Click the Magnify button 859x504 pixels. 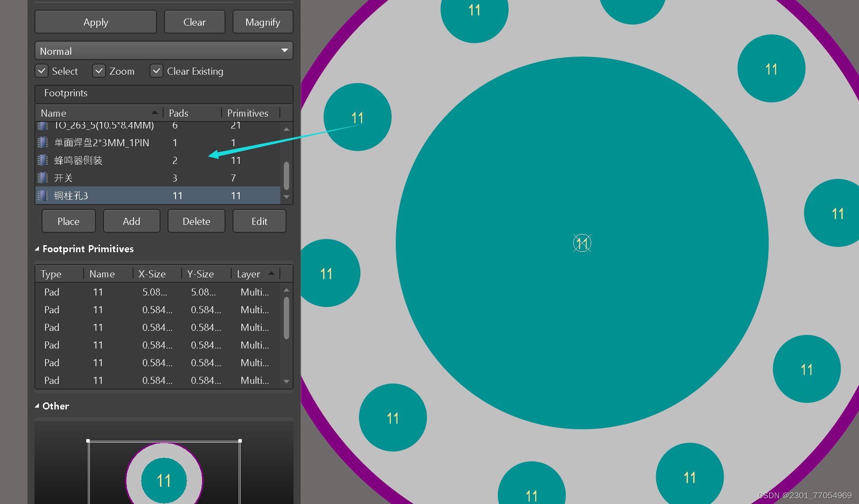pos(263,22)
